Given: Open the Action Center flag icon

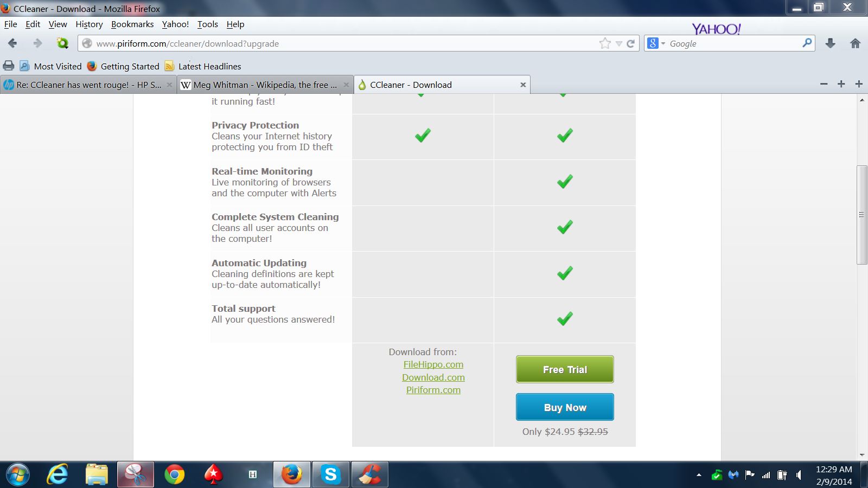Looking at the screenshot, I should (750, 475).
